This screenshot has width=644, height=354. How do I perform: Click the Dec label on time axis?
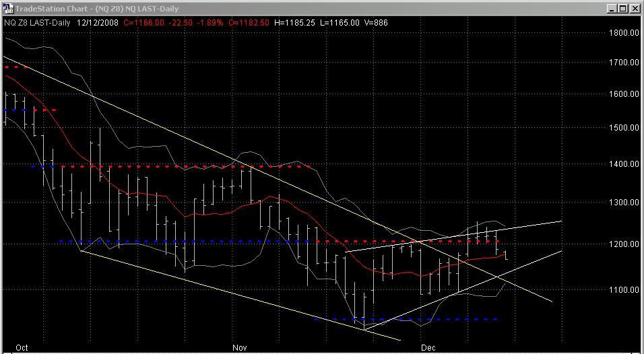[428, 348]
